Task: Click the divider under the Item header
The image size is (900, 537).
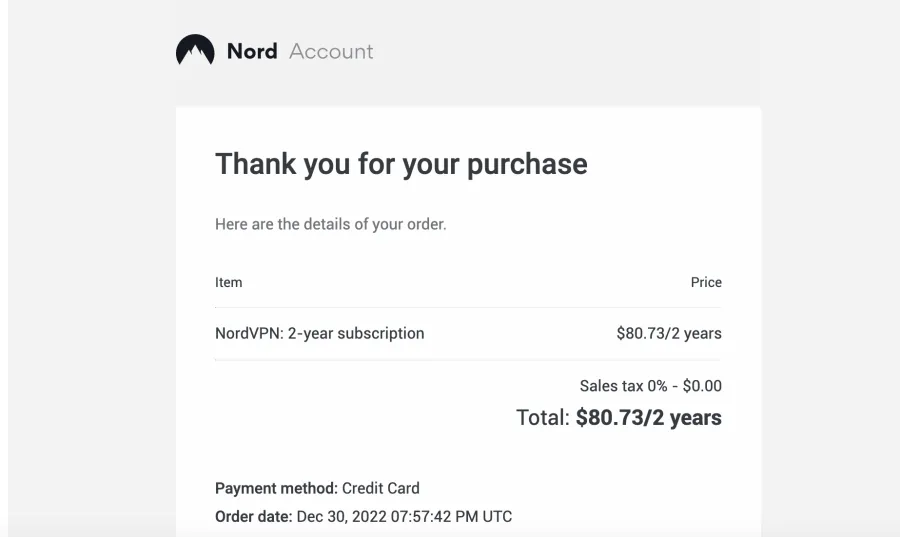Action: click(x=468, y=308)
